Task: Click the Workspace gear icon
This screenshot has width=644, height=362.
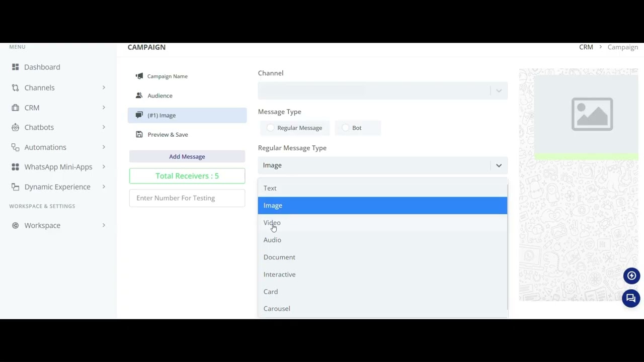Action: [15, 225]
